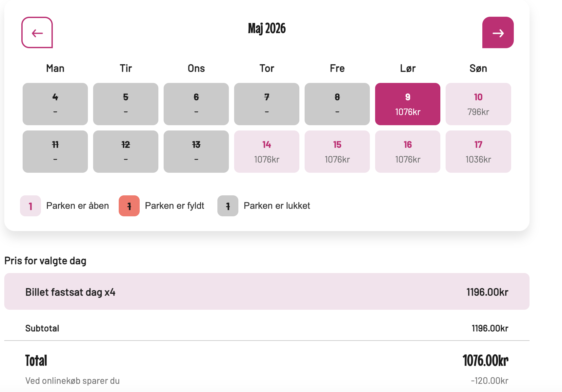
Task: Click closed date Tuesday May 5
Action: pyautogui.click(x=126, y=104)
